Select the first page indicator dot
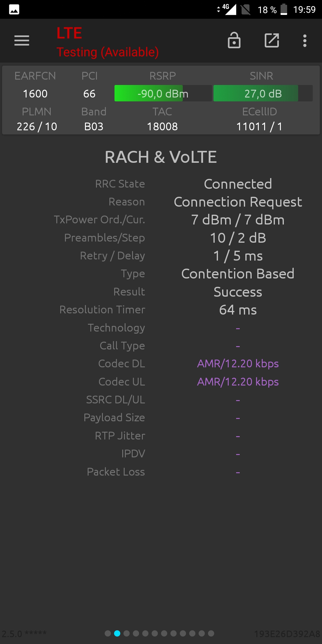Screen dimensions: 322x644 point(108,633)
